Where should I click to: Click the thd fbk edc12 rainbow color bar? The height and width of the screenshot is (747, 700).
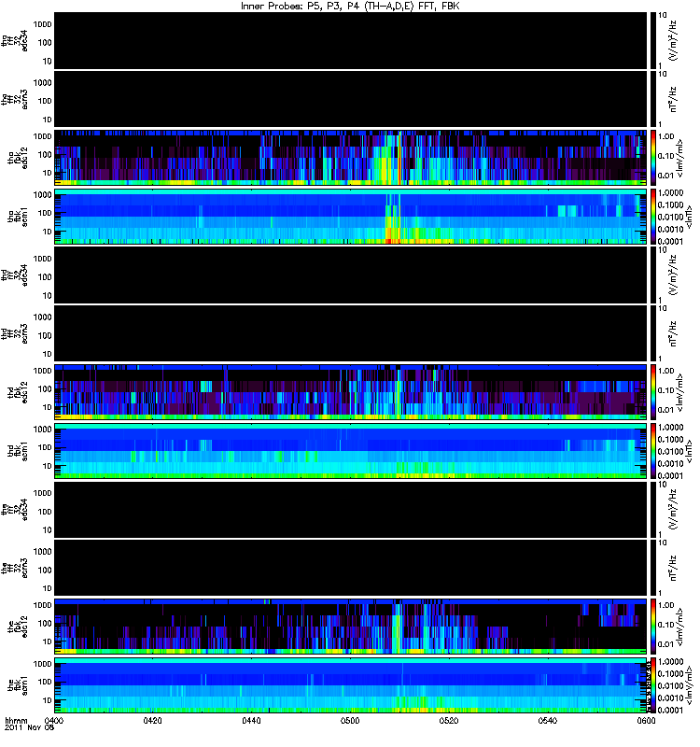653,391
